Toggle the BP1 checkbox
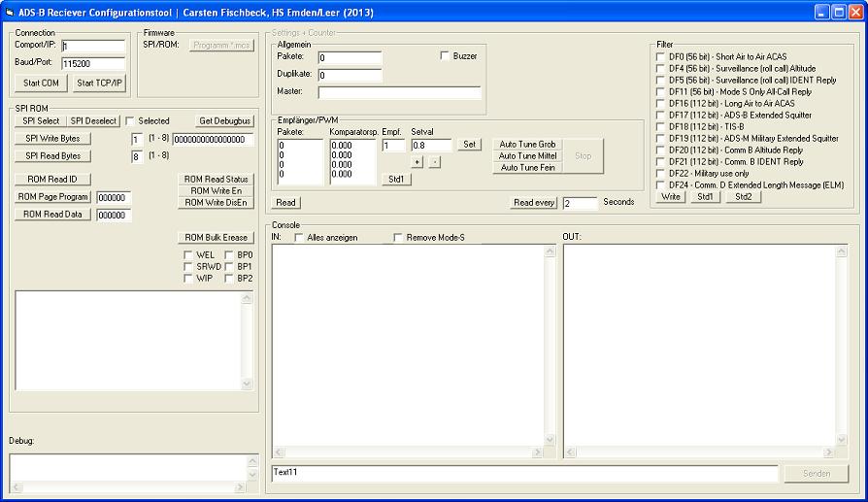The width and height of the screenshot is (868, 502). pos(229,267)
